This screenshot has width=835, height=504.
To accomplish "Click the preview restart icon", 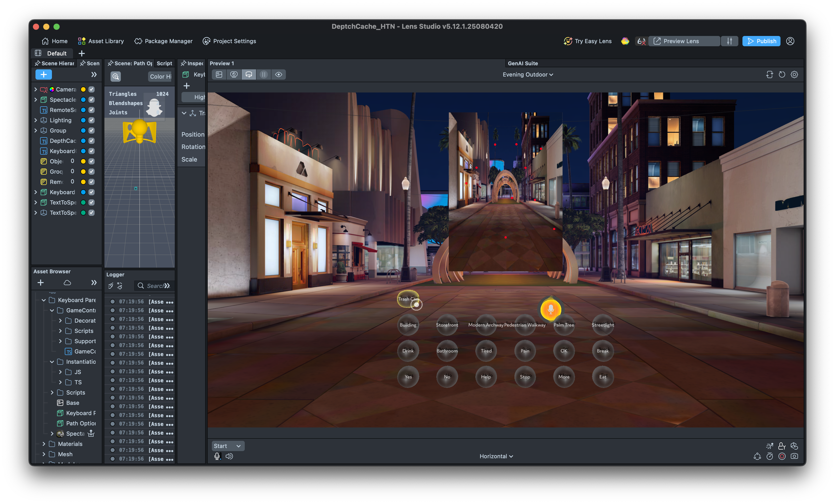I will [782, 74].
